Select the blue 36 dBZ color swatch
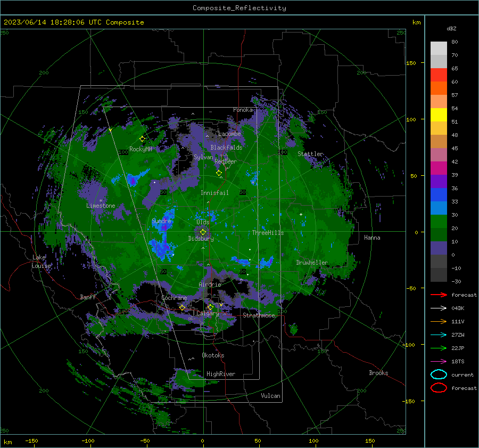 tap(439, 194)
